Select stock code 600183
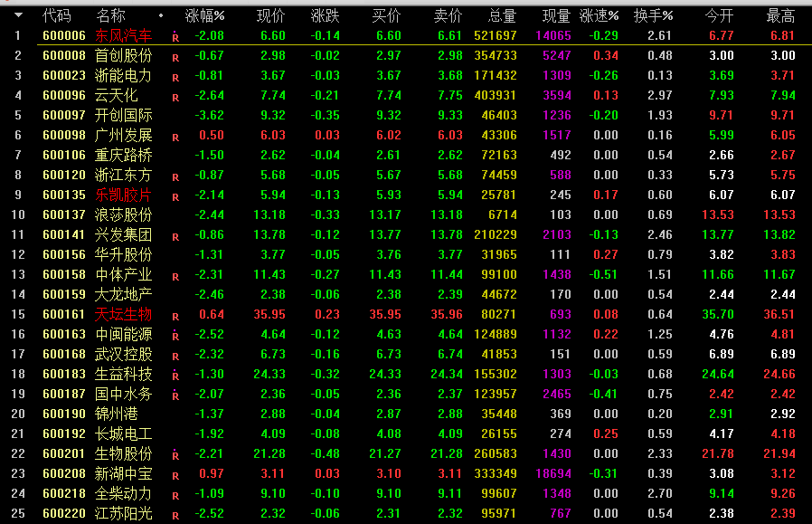Image resolution: width=812 pixels, height=524 pixels. pyautogui.click(x=64, y=374)
